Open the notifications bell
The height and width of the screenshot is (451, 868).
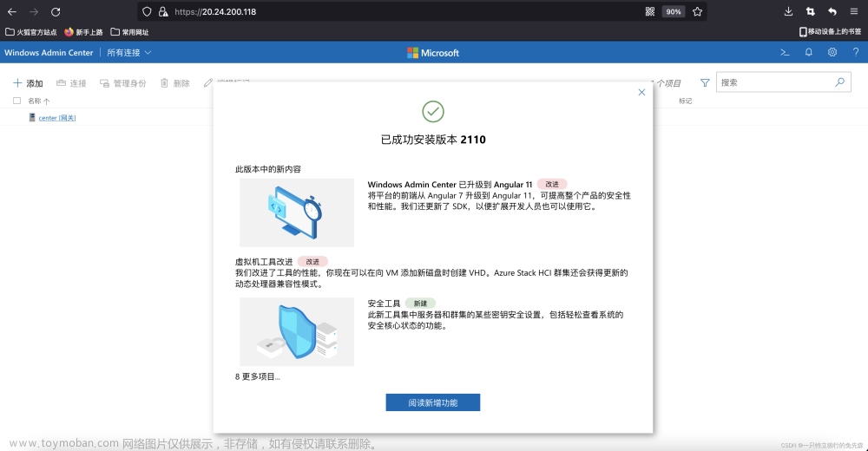[808, 53]
